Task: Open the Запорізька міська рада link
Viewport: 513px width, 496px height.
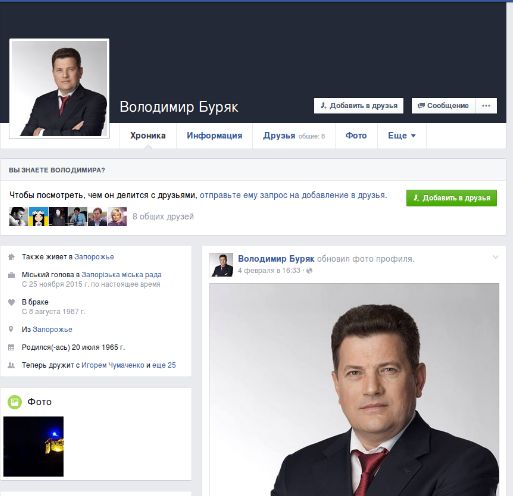Action: 121,275
